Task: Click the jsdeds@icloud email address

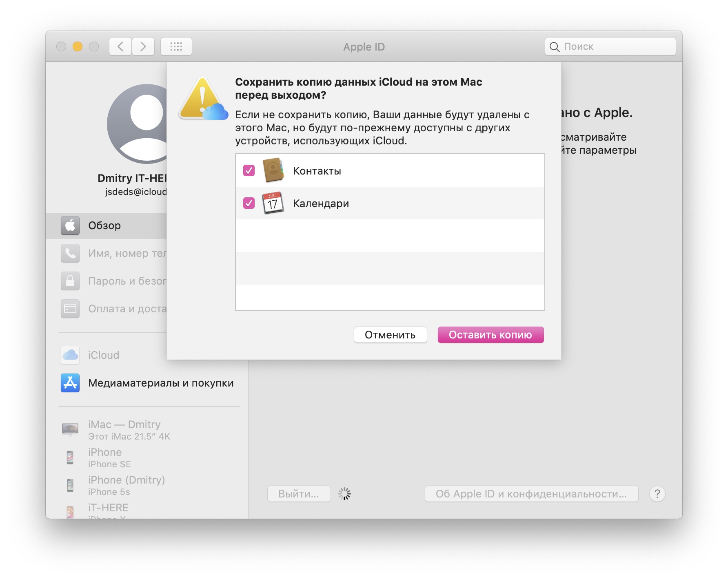Action: coord(136,192)
